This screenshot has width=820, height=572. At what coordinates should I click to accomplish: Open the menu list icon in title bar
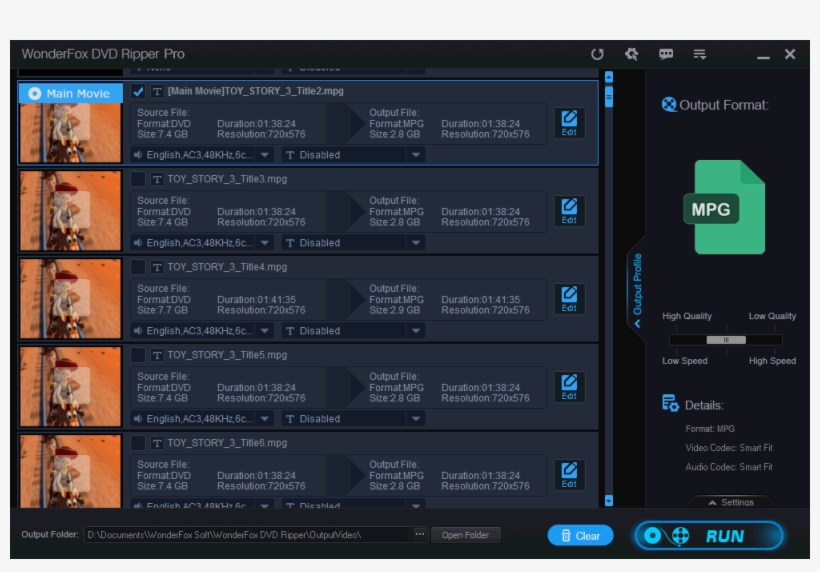tap(700, 54)
